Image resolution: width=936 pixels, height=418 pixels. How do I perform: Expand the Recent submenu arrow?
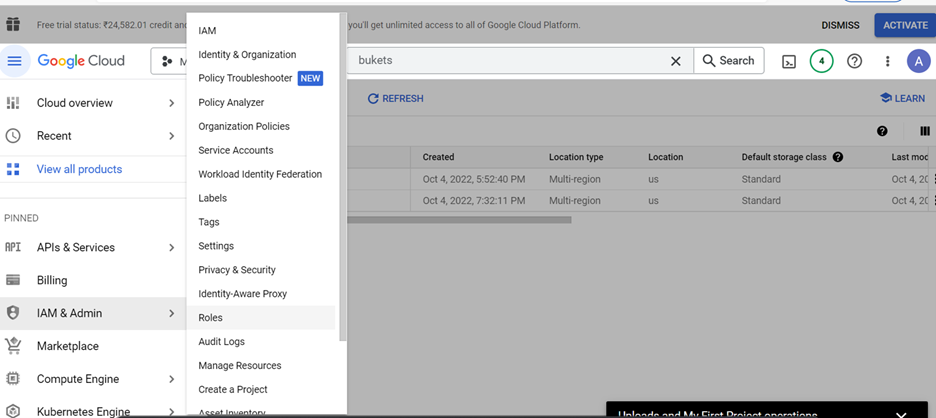click(171, 136)
